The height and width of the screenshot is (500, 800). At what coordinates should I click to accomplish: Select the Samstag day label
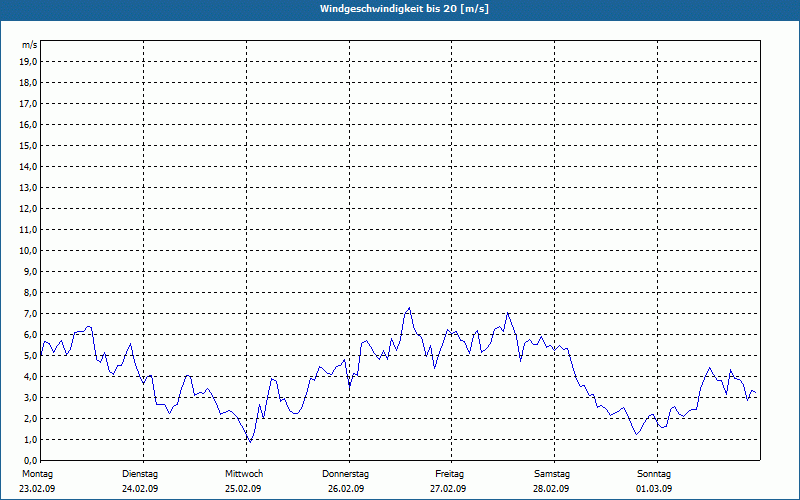pyautogui.click(x=552, y=474)
